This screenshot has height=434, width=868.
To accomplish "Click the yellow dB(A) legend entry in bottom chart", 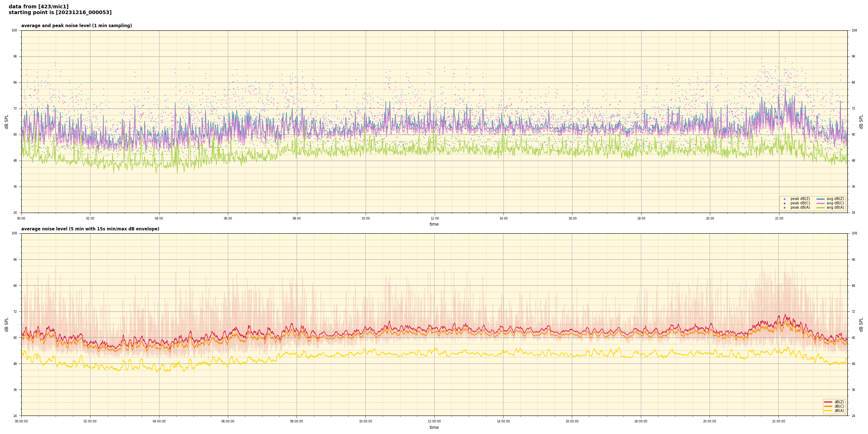I will point(828,410).
